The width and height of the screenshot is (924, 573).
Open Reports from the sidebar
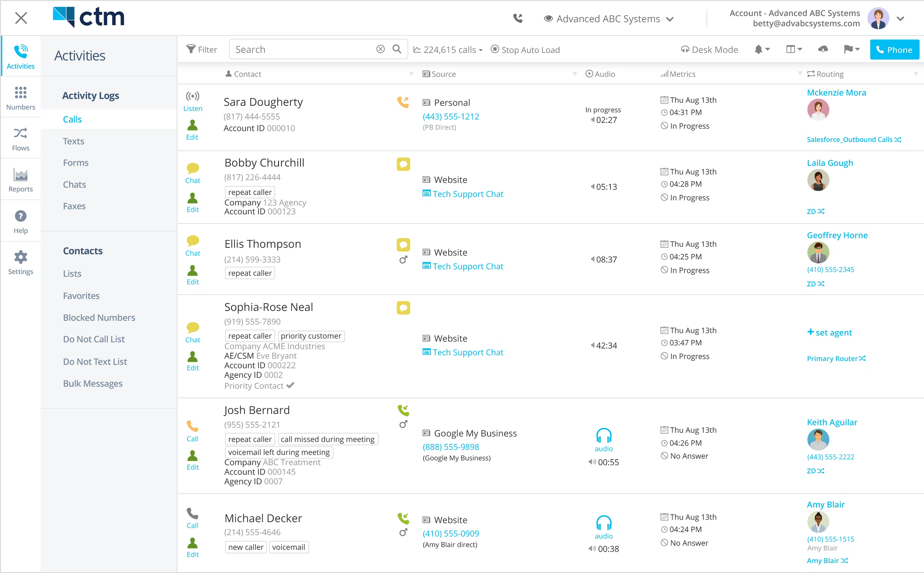(x=20, y=180)
